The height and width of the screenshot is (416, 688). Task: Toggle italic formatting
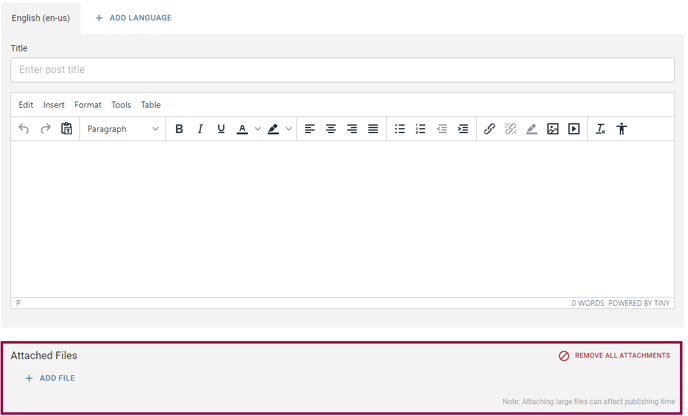point(200,129)
